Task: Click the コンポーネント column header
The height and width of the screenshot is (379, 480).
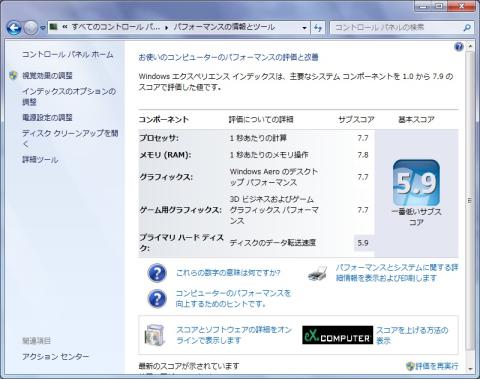Action: (164, 119)
